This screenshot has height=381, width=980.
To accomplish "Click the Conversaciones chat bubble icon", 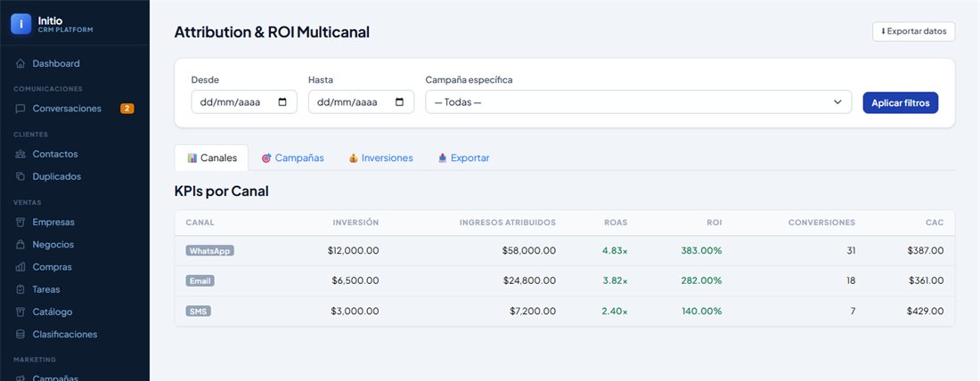I will 20,109.
